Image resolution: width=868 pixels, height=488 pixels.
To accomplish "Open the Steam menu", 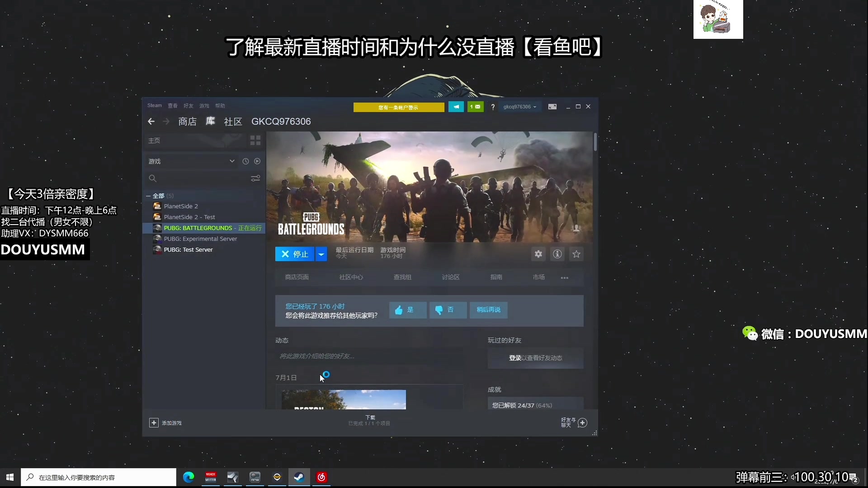I will pos(155,106).
